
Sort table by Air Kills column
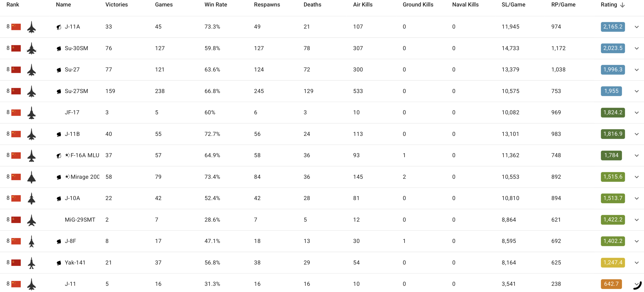[363, 5]
